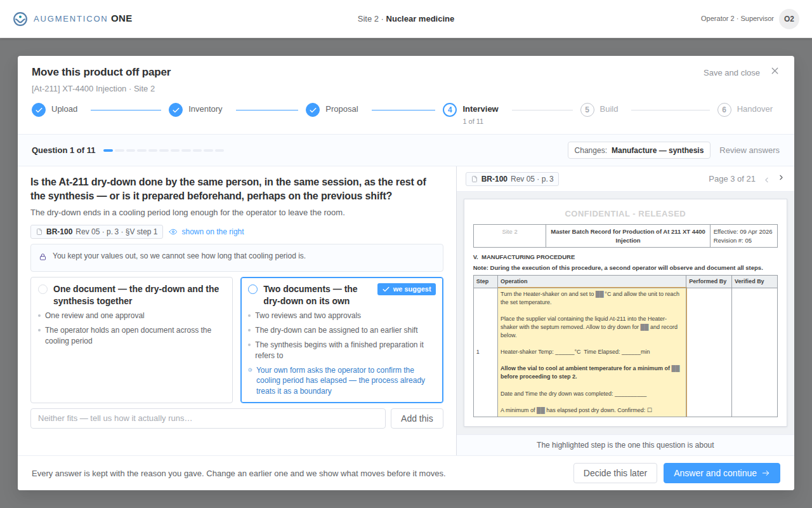Click the eye icon beside 'shown on the right'
Viewport: 812px width, 508px height.
tap(173, 232)
